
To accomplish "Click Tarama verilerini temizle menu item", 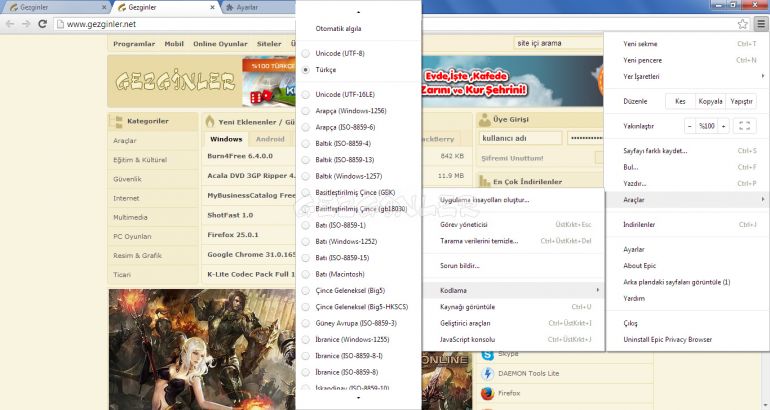I will pyautogui.click(x=514, y=241).
